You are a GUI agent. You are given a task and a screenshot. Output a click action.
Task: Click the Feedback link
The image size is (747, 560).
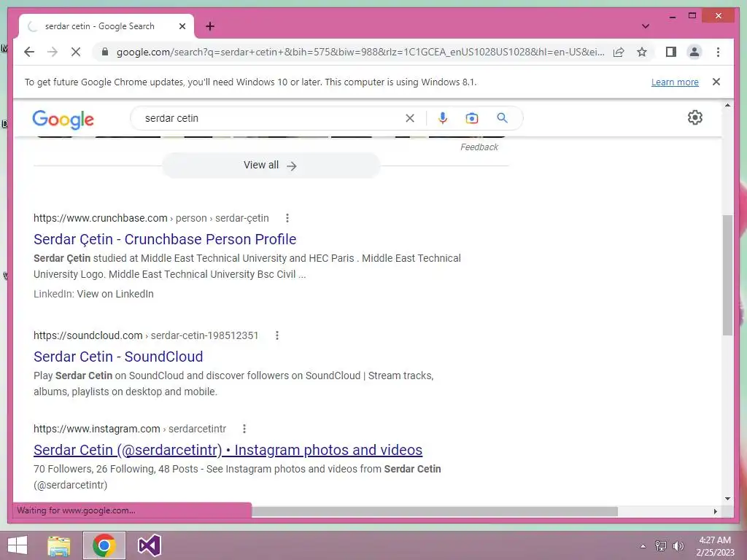pos(479,147)
